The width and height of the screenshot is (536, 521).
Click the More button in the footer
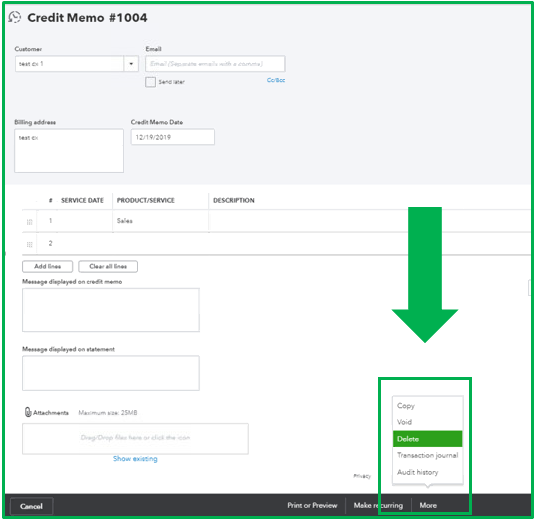click(x=428, y=505)
